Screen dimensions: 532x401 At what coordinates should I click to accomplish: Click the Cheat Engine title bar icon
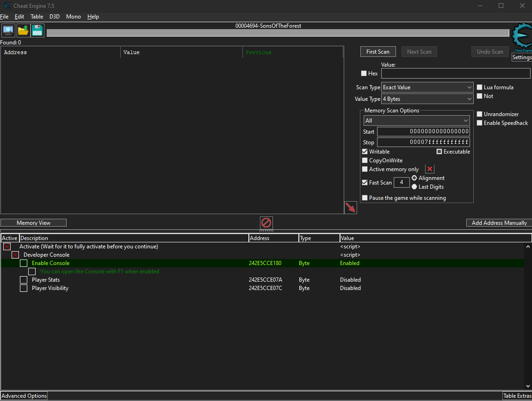(x=7, y=6)
